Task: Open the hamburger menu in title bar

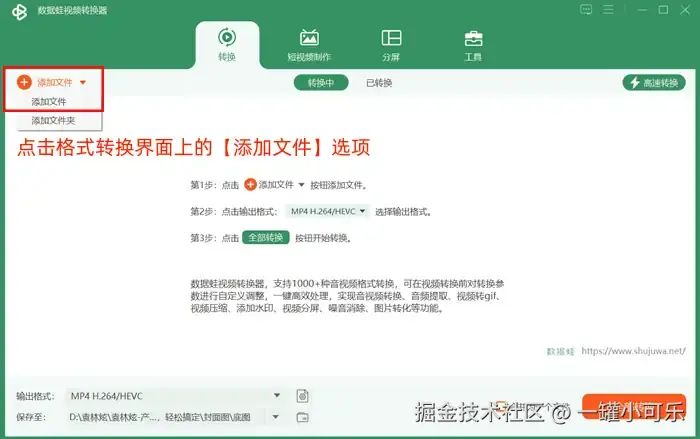Action: point(608,9)
